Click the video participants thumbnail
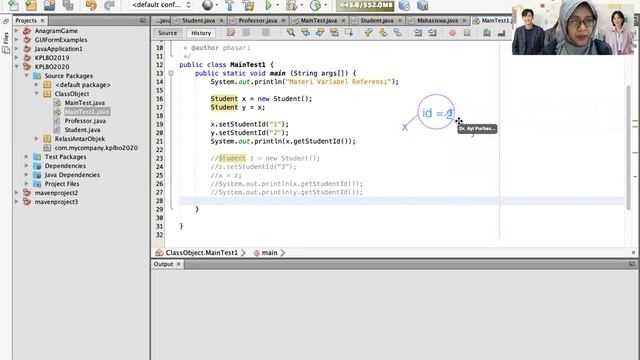 coord(573,27)
